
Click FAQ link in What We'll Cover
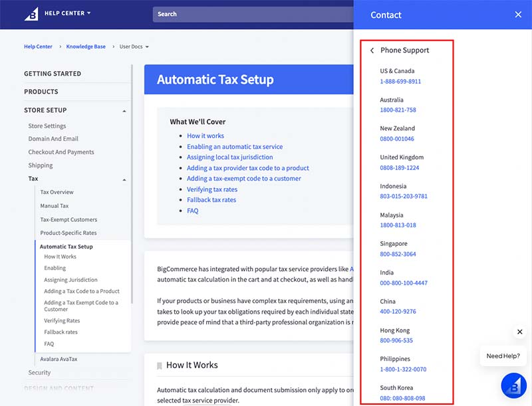coord(192,211)
